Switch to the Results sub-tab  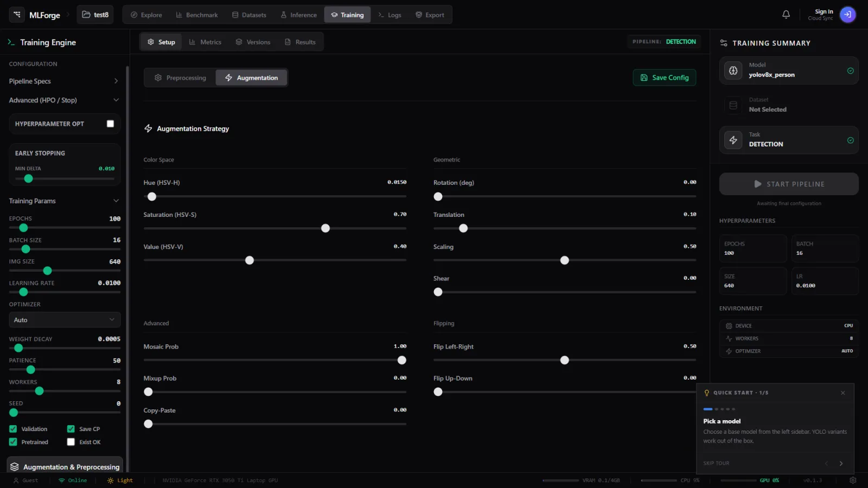pos(300,42)
